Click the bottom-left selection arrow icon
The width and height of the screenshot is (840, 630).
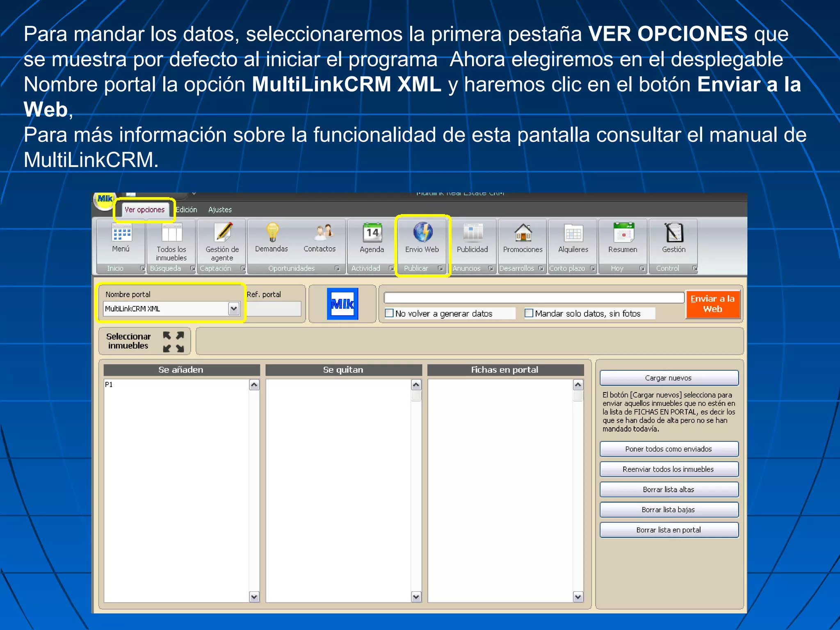pos(167,349)
